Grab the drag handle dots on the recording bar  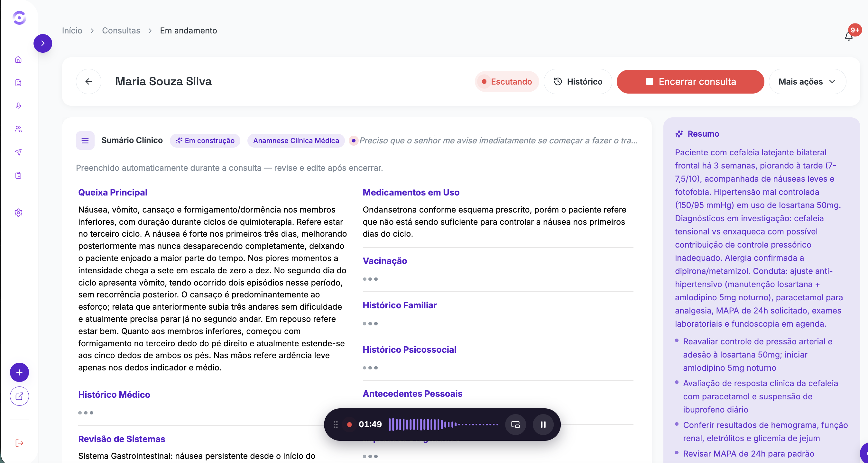[x=336, y=425]
